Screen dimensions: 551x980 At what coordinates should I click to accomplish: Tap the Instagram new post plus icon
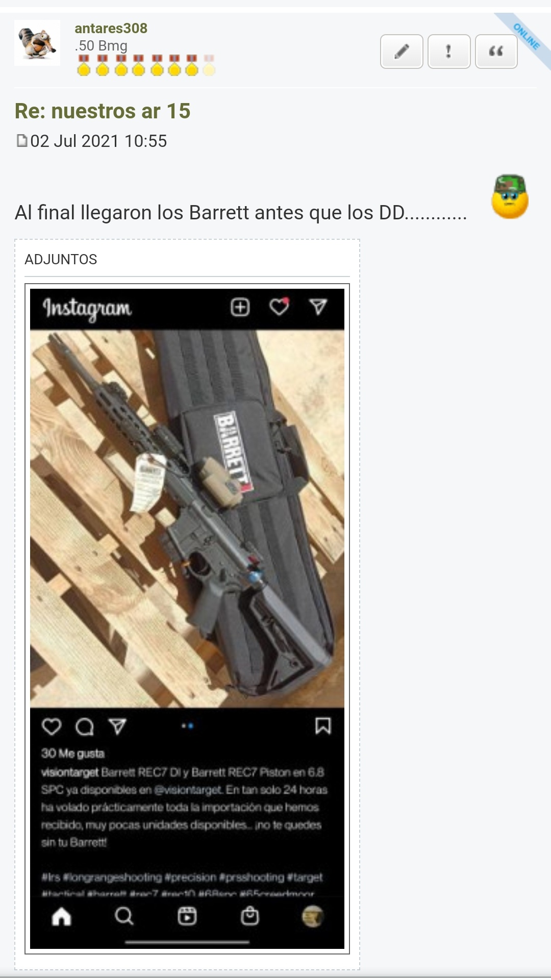coord(240,307)
